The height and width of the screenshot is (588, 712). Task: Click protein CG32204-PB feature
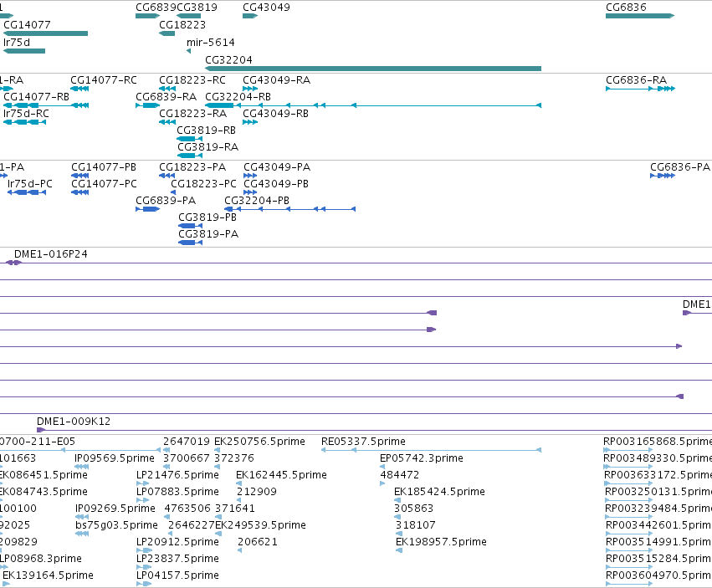pyautogui.click(x=289, y=209)
